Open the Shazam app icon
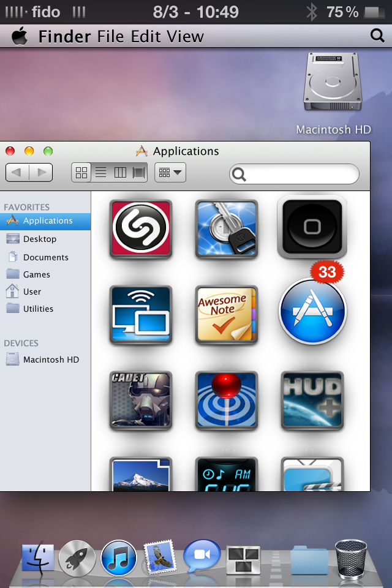This screenshot has height=588, width=392. (x=141, y=228)
